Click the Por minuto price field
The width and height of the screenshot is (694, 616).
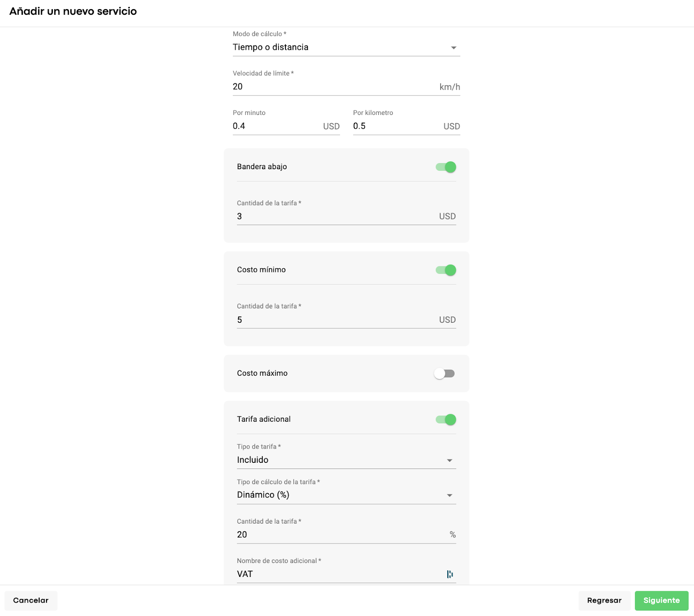pyautogui.click(x=276, y=126)
